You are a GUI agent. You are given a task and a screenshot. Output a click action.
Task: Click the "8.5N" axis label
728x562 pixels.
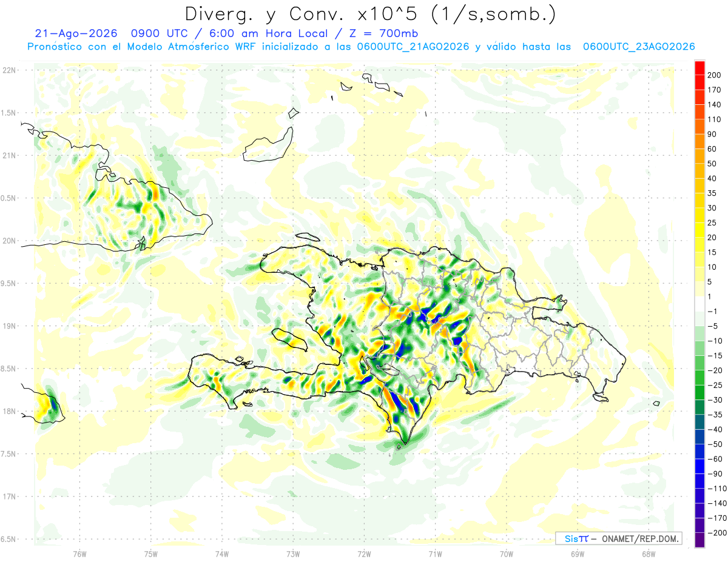[9, 369]
